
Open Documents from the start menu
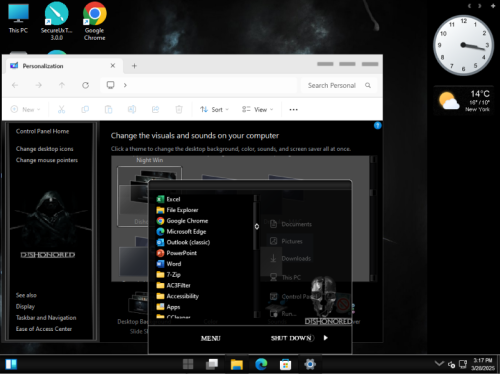click(x=291, y=224)
